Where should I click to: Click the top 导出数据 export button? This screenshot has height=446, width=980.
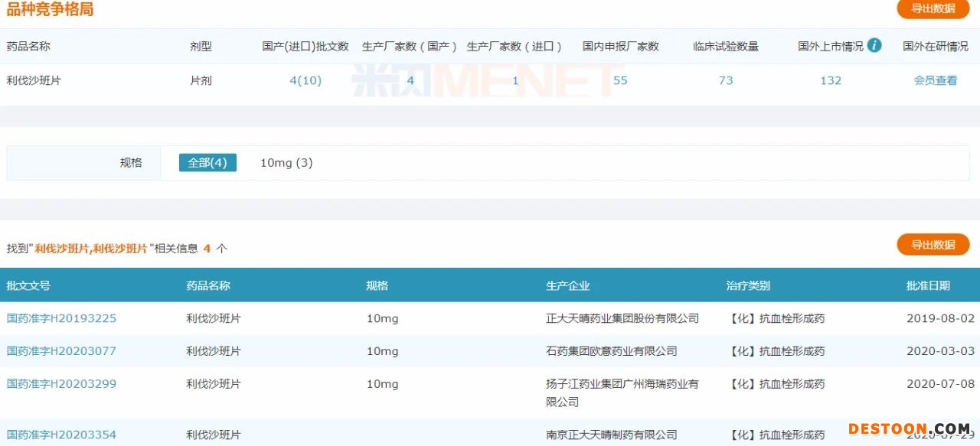click(933, 8)
